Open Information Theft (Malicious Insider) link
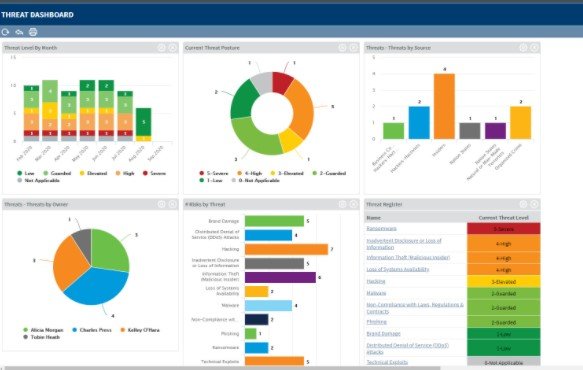Viewport: 583px width, 370px height. tap(408, 257)
